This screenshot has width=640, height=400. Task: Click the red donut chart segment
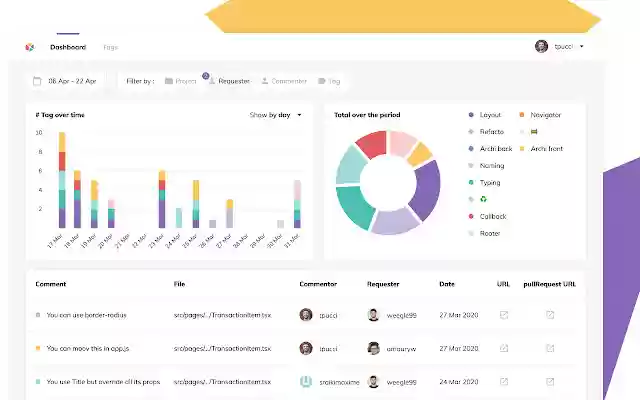372,144
